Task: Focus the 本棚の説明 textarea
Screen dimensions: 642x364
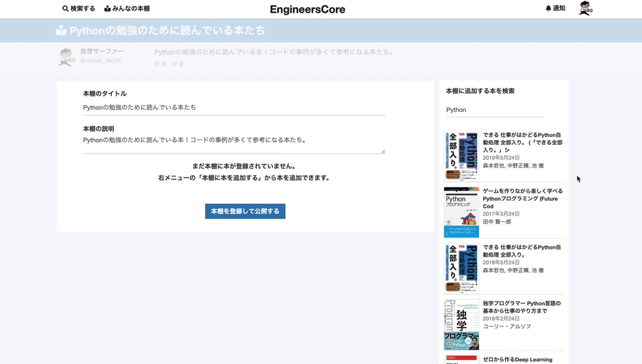Action: click(x=234, y=144)
